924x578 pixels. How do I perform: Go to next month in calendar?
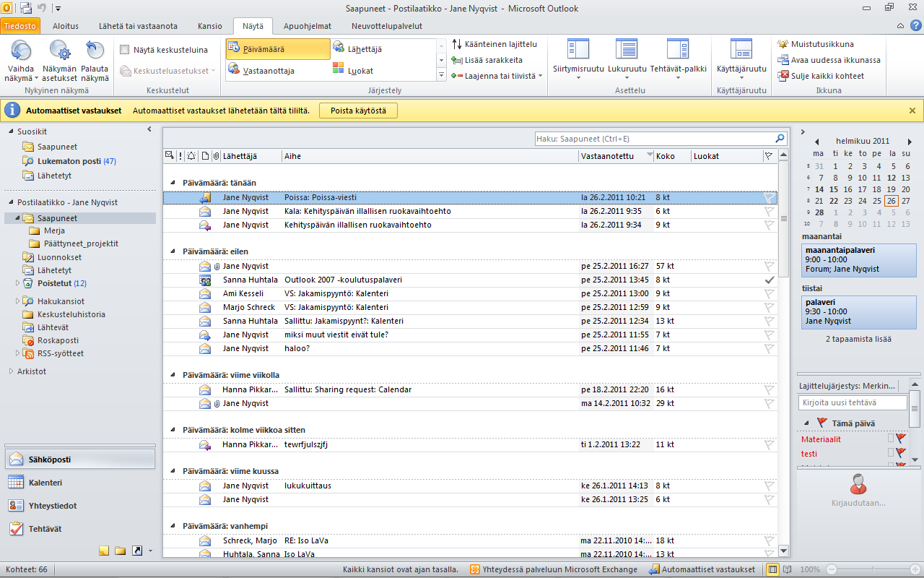pyautogui.click(x=910, y=142)
